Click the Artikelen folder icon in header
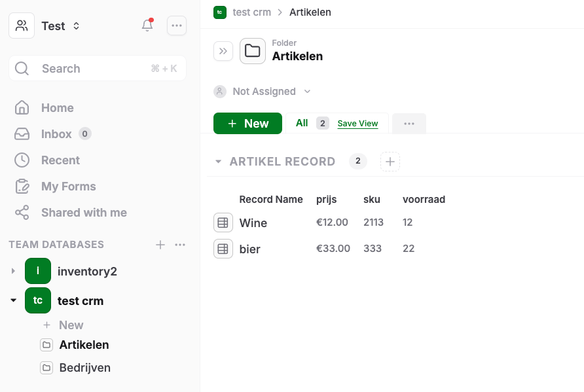 tap(253, 51)
